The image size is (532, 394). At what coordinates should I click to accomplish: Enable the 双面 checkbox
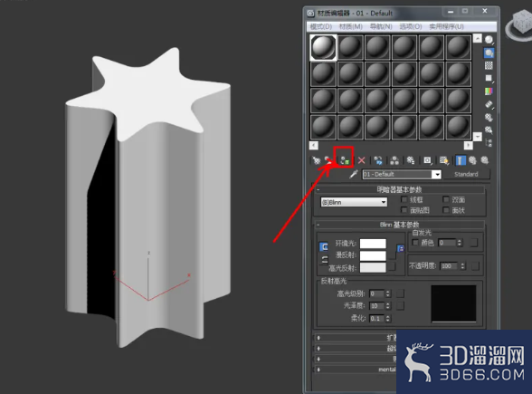446,199
